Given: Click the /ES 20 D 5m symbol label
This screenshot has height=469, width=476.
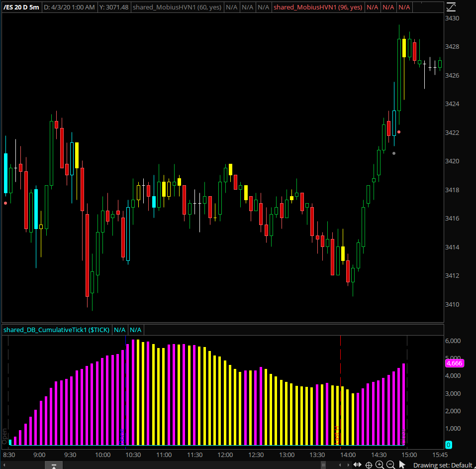Looking at the screenshot, I should (x=21, y=7).
